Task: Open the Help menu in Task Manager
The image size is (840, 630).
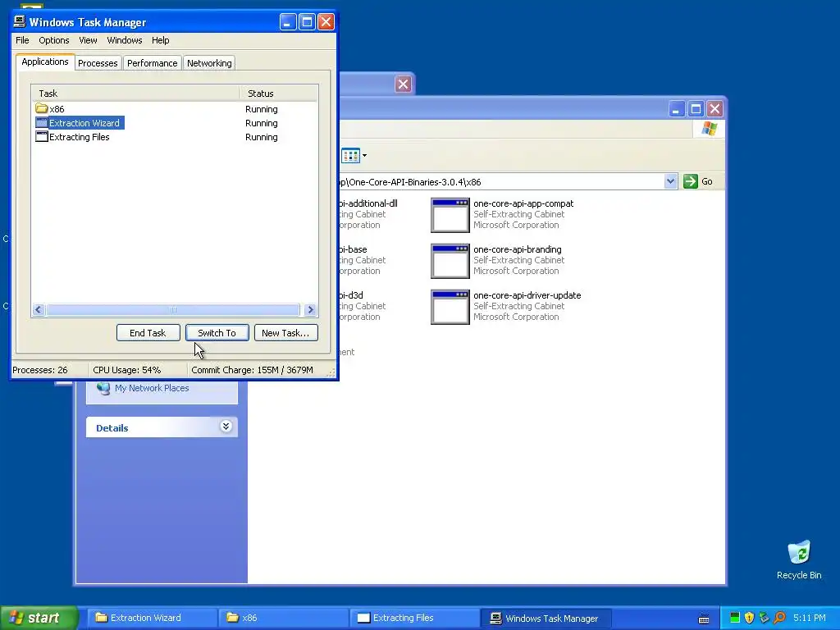Action: click(x=160, y=40)
